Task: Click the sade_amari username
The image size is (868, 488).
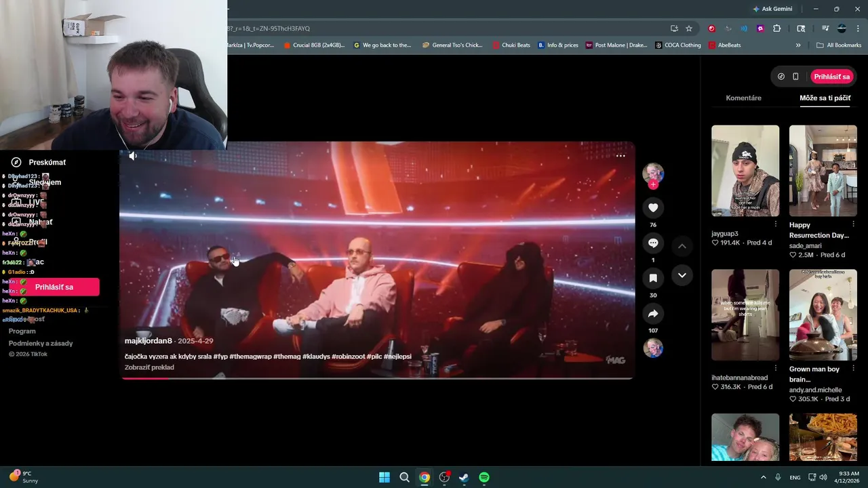Action: (806, 245)
